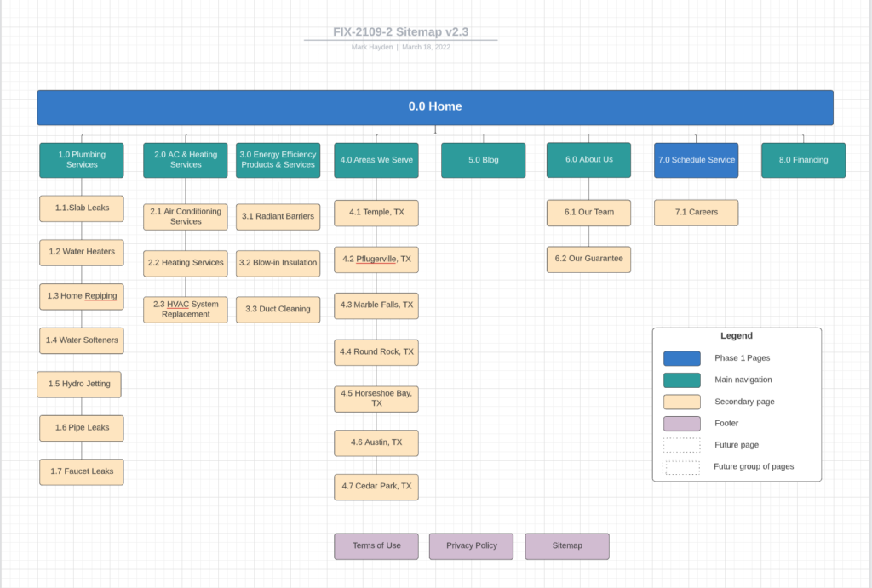Select the 0.0 Home node
The image size is (872, 588).
[x=434, y=107]
